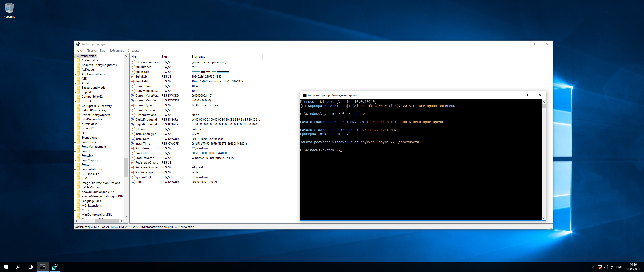Image resolution: width=644 pixels, height=272 pixels.
Task: Open Action Center notifications icon
Action: pos(612,267)
